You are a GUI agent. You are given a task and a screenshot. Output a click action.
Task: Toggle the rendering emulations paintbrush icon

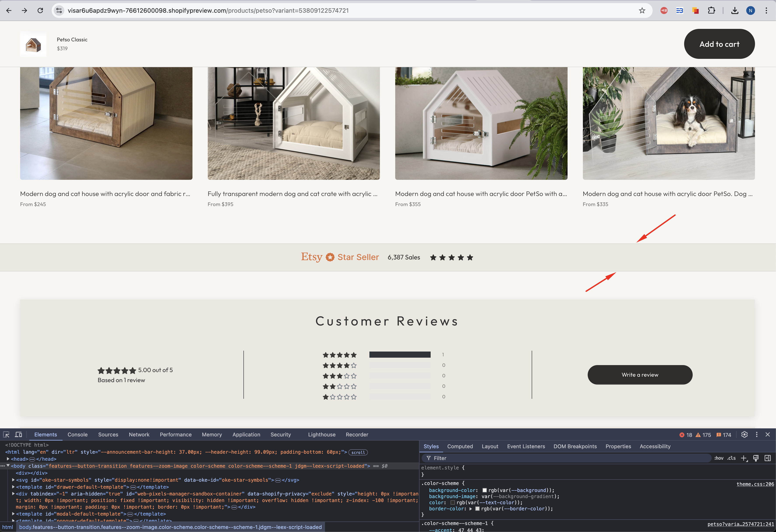click(x=756, y=458)
